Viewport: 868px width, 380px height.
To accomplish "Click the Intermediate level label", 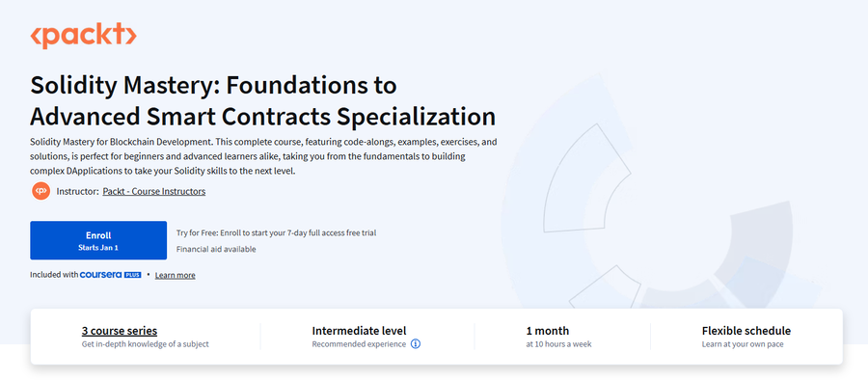I will click(360, 331).
